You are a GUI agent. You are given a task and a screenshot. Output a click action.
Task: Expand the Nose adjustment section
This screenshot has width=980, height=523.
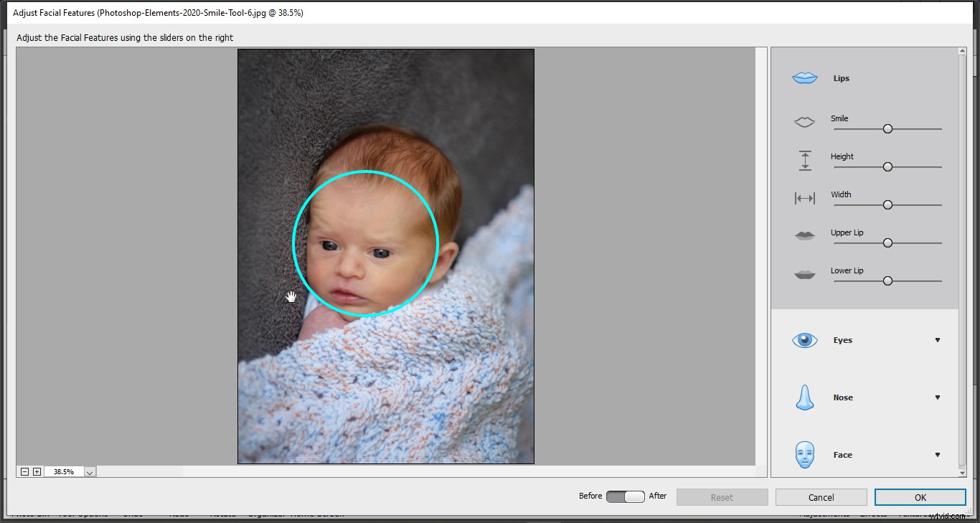pyautogui.click(x=938, y=397)
